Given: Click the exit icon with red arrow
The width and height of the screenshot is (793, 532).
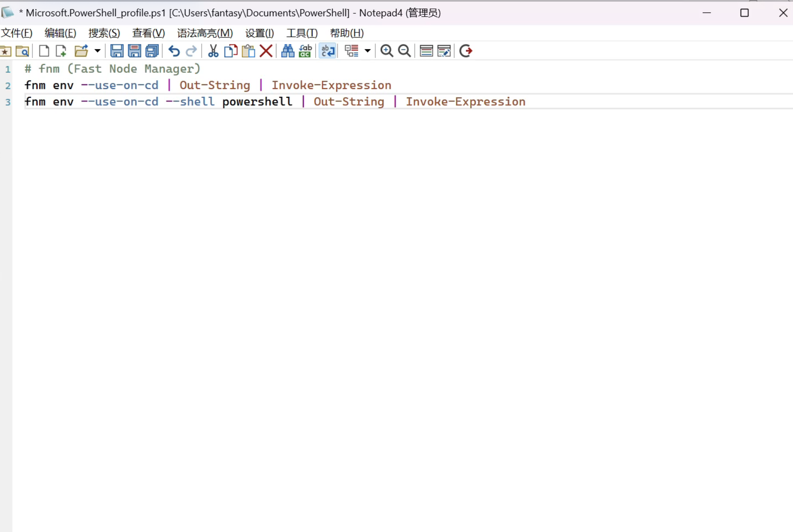Looking at the screenshot, I should 466,51.
